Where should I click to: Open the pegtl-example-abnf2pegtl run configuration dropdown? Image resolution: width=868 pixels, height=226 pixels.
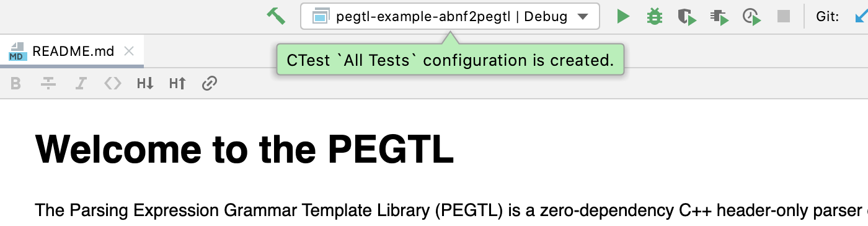click(x=450, y=17)
